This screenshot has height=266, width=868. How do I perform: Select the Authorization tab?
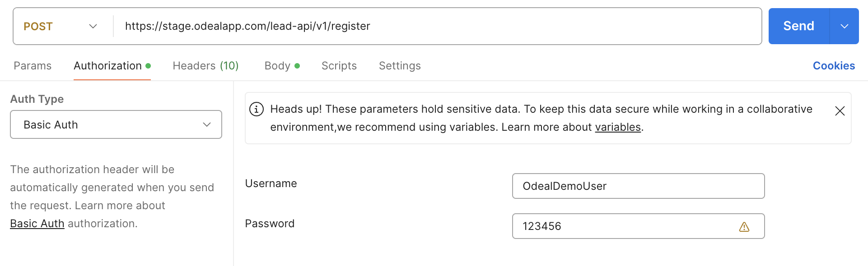[x=108, y=66]
